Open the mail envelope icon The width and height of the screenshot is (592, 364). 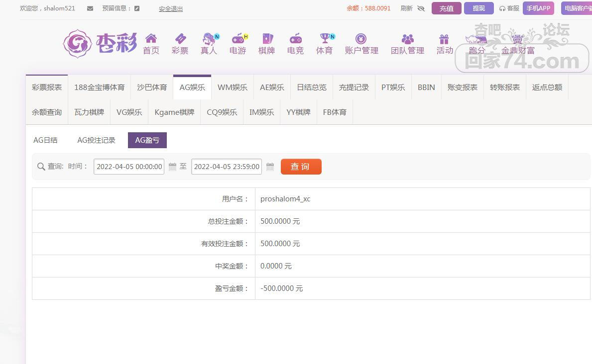[x=90, y=8]
